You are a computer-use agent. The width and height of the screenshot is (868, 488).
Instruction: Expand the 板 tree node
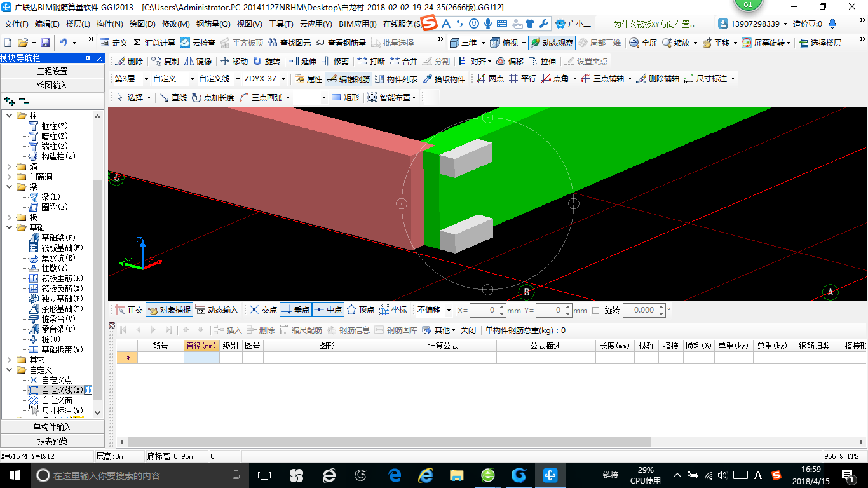point(10,217)
